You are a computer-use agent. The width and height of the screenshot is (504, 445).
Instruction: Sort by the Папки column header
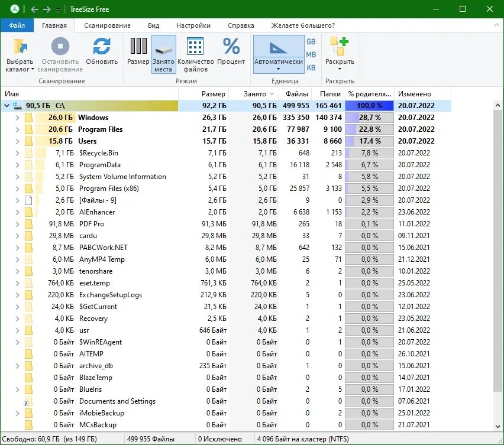click(328, 94)
